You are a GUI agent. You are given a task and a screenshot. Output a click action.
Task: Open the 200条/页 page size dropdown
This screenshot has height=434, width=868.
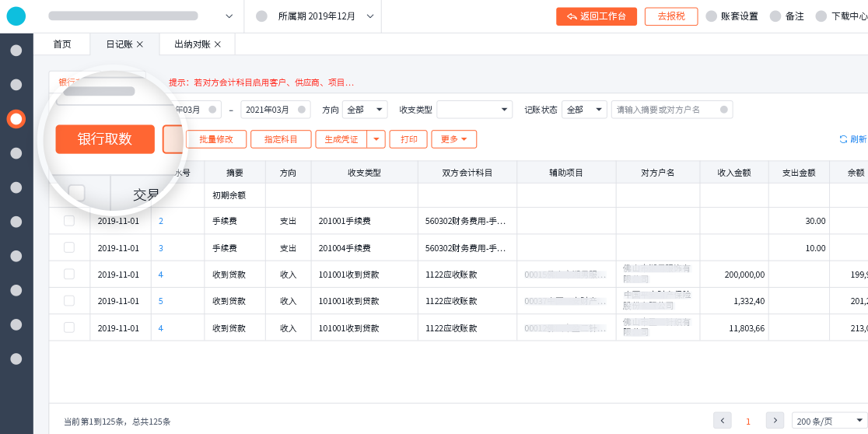[829, 421]
